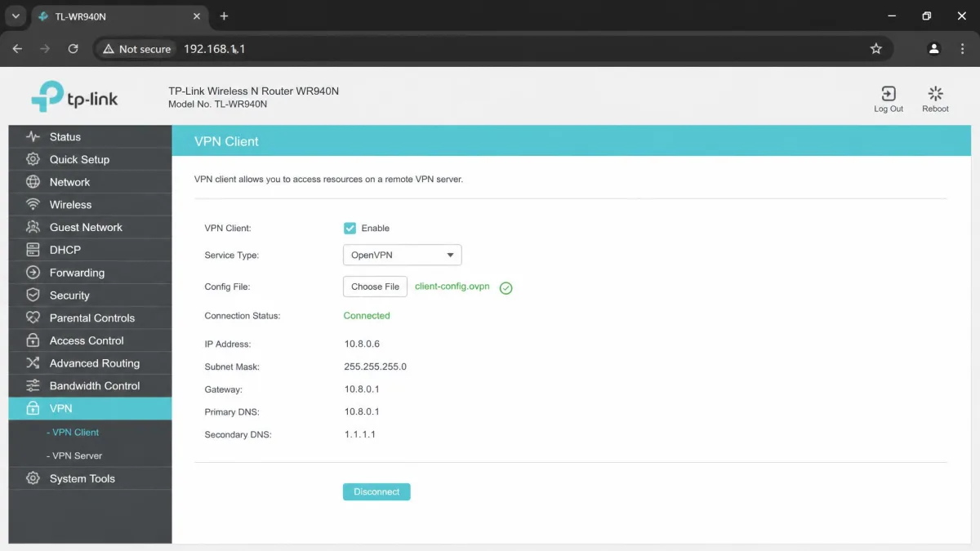Open the Bandwidth Control menu item
Image resolution: width=980 pixels, height=551 pixels.
pos(90,385)
